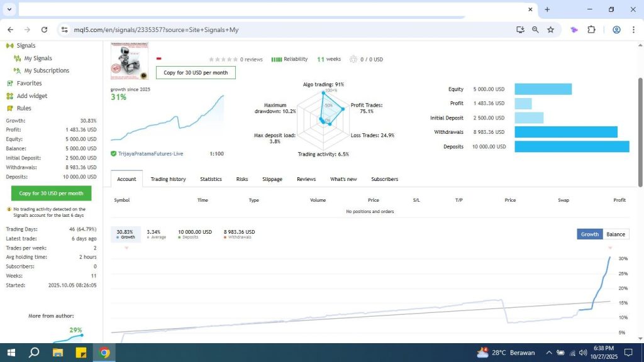Toggle the Average 3.34% chart series
This screenshot has width=644, height=362.
coord(155,234)
